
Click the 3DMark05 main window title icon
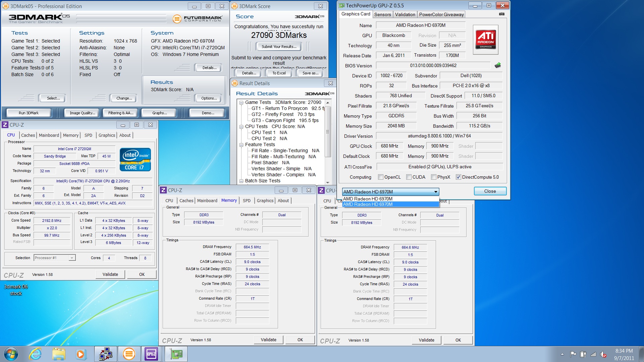[x=6, y=6]
